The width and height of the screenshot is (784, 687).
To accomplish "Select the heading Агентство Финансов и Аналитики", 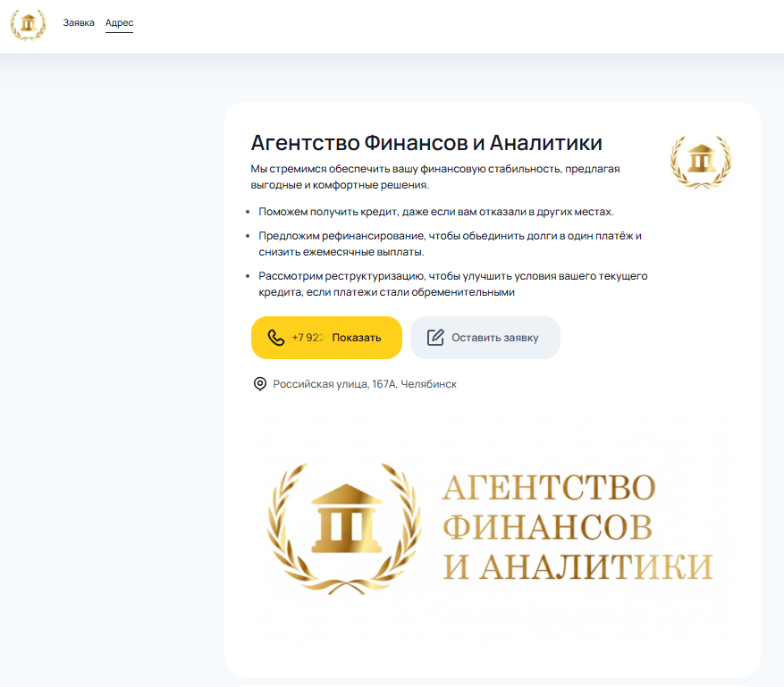I will 426,143.
